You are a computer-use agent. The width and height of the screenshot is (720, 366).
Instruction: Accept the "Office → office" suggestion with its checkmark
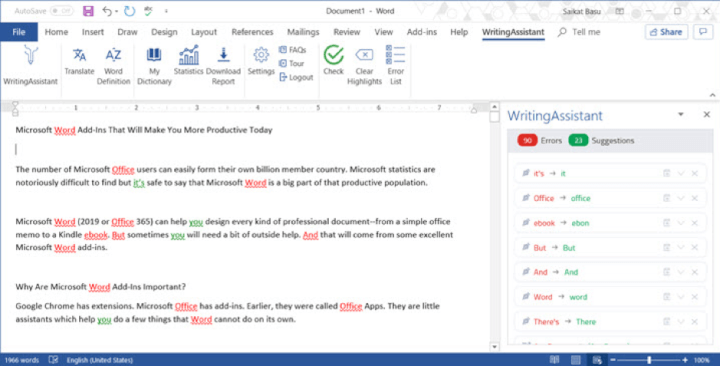pos(681,198)
